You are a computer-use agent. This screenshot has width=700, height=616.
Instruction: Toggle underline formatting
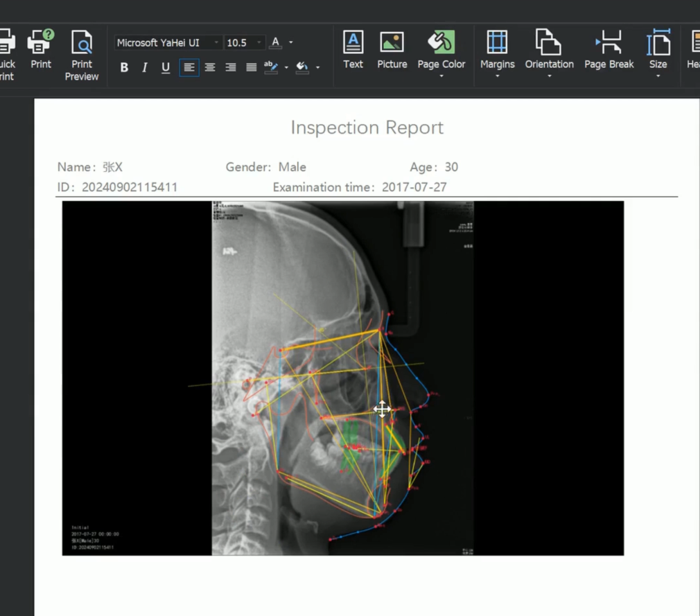tap(166, 67)
